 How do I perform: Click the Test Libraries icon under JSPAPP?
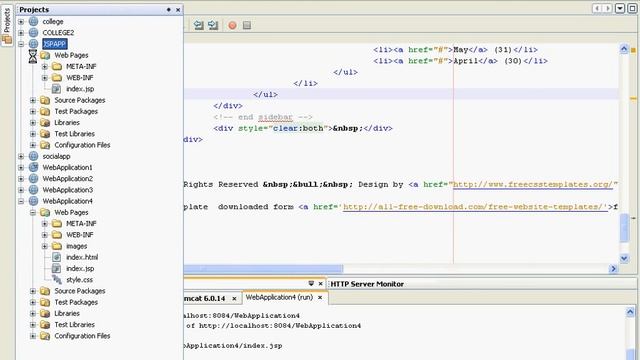tap(45, 133)
